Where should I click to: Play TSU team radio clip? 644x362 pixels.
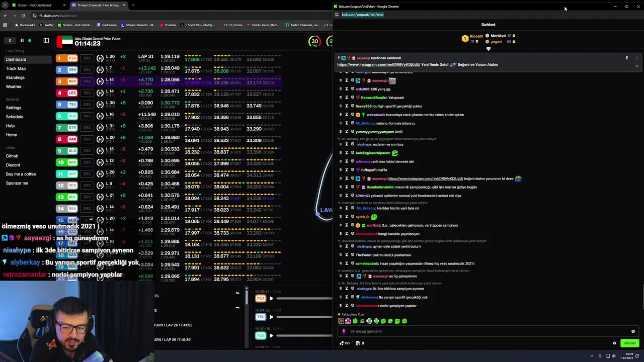pos(271,317)
